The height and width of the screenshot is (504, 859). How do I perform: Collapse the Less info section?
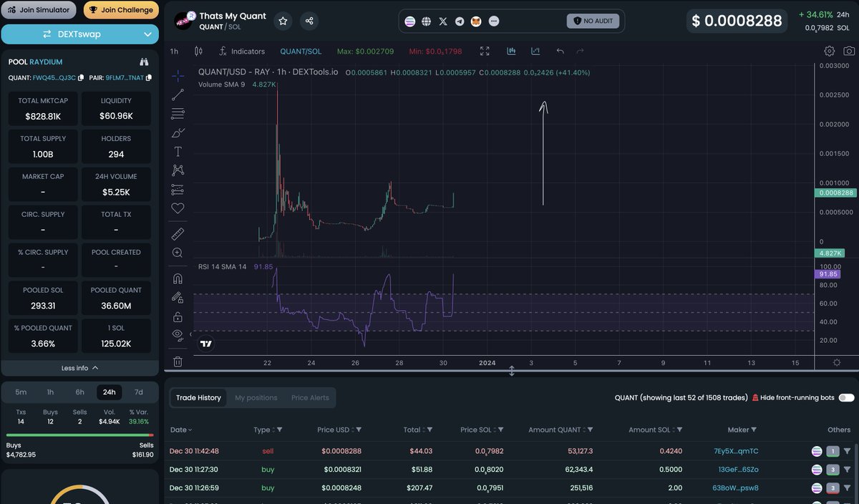point(80,368)
